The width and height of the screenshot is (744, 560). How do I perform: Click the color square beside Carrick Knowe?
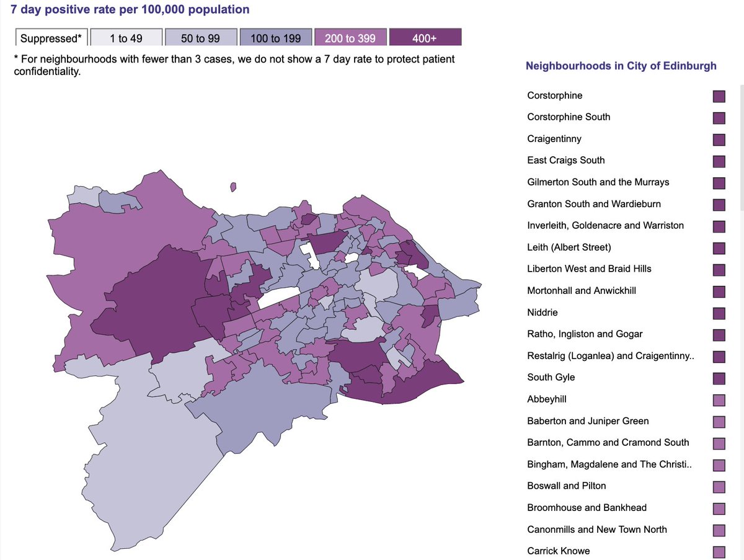coord(719,552)
